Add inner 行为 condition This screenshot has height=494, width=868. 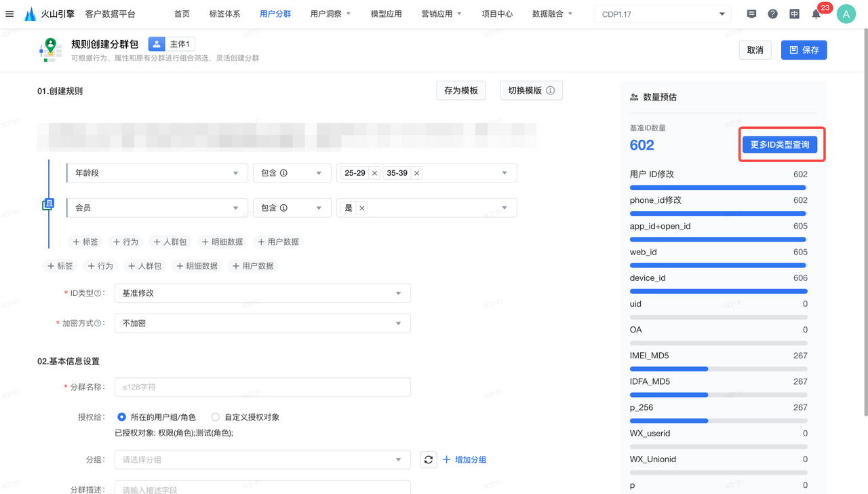(125, 242)
